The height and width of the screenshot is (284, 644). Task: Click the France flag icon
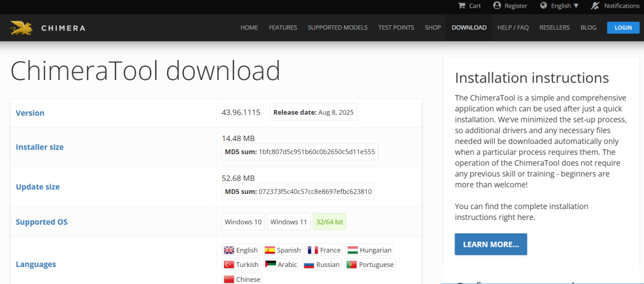(x=313, y=250)
